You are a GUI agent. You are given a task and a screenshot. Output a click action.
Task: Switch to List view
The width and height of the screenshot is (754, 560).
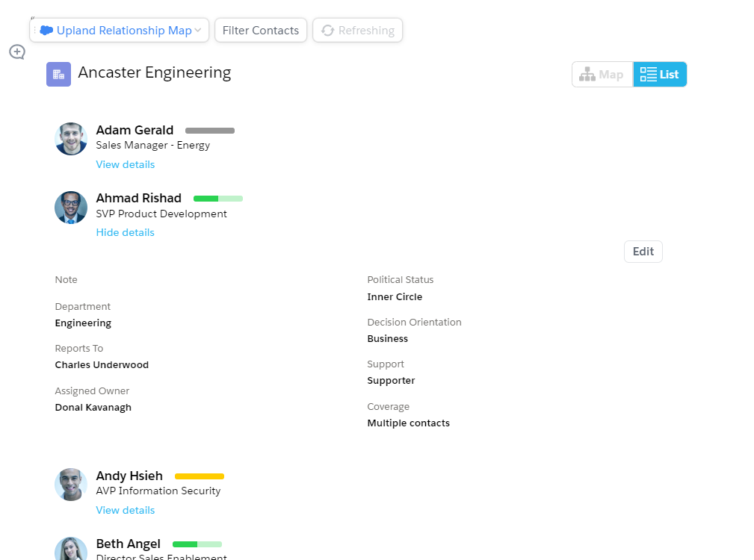point(660,75)
